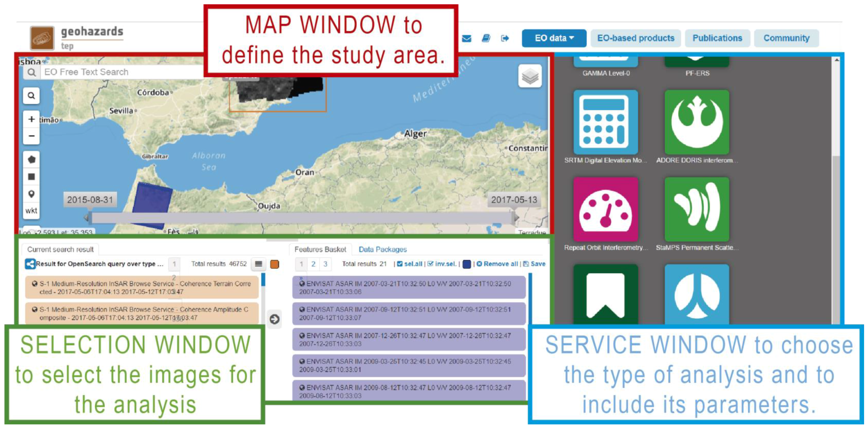The image size is (868, 429).
Task: Click arrow to move result into basket
Action: tap(274, 319)
